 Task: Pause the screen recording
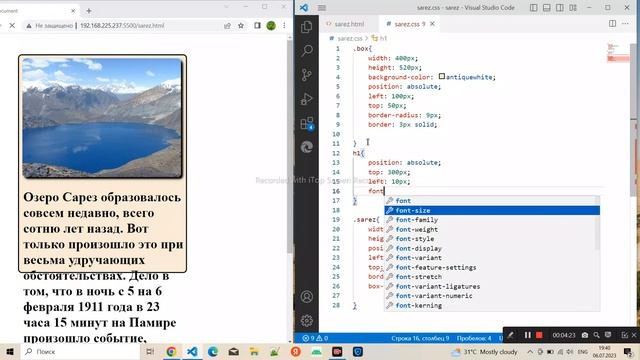pyautogui.click(x=527, y=335)
